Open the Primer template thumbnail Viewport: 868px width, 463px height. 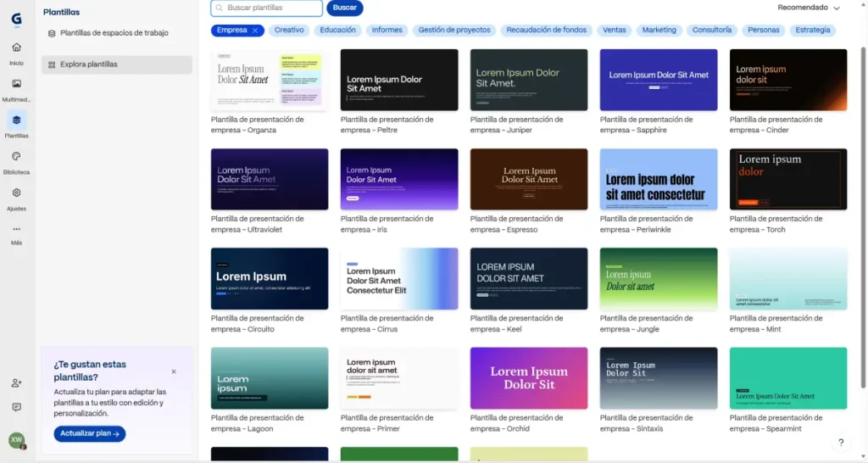coord(399,378)
